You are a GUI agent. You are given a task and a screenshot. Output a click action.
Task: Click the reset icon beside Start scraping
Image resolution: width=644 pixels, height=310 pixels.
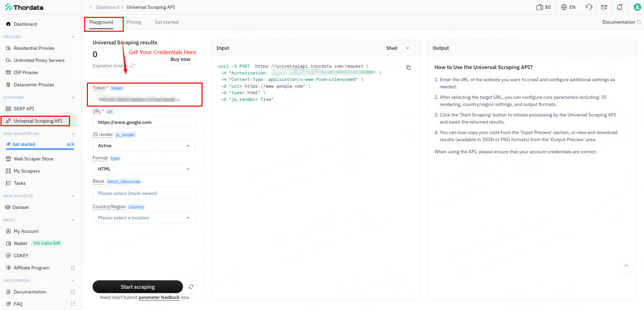pyautogui.click(x=191, y=287)
